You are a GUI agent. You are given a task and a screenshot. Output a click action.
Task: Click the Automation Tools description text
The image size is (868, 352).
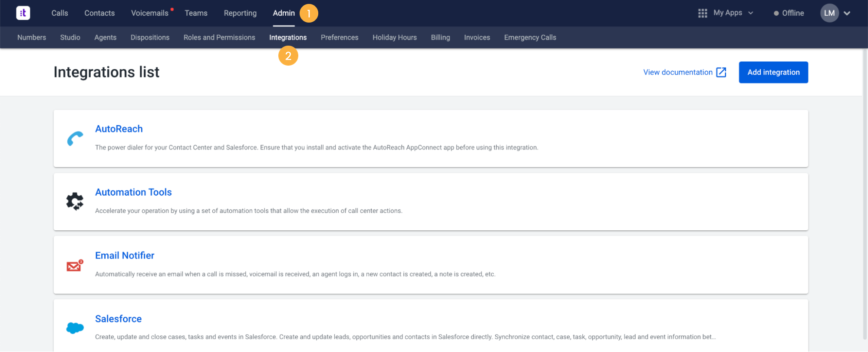249,211
